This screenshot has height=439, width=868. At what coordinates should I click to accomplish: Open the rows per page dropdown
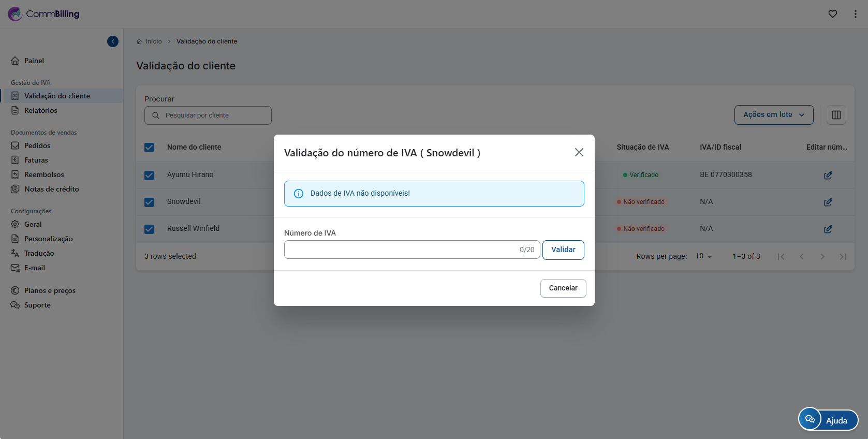pyautogui.click(x=703, y=256)
